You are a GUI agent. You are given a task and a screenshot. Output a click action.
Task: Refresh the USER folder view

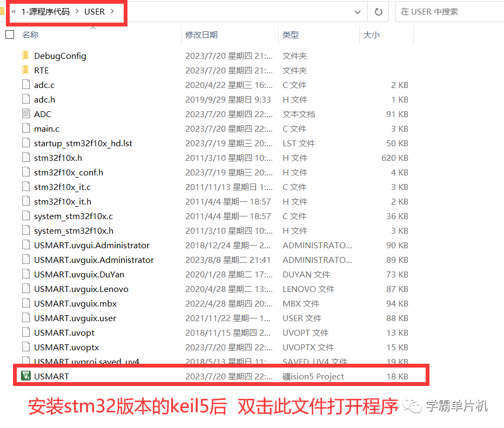[x=379, y=12]
